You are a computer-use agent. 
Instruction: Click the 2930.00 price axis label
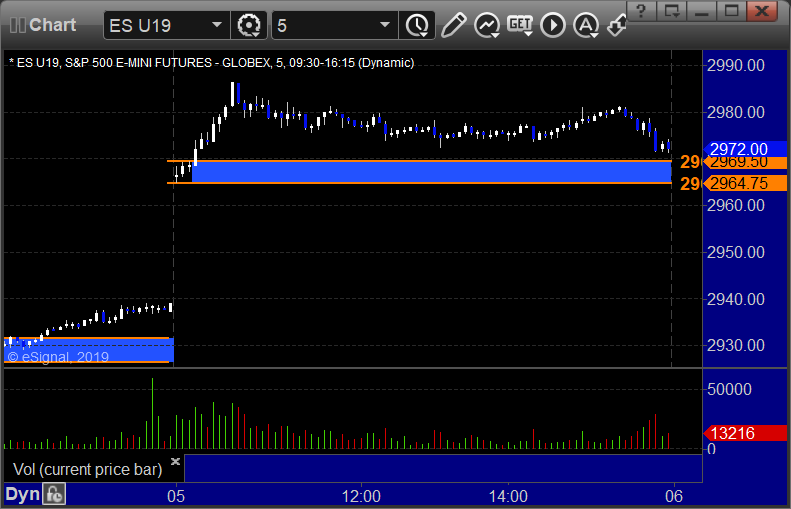736,346
